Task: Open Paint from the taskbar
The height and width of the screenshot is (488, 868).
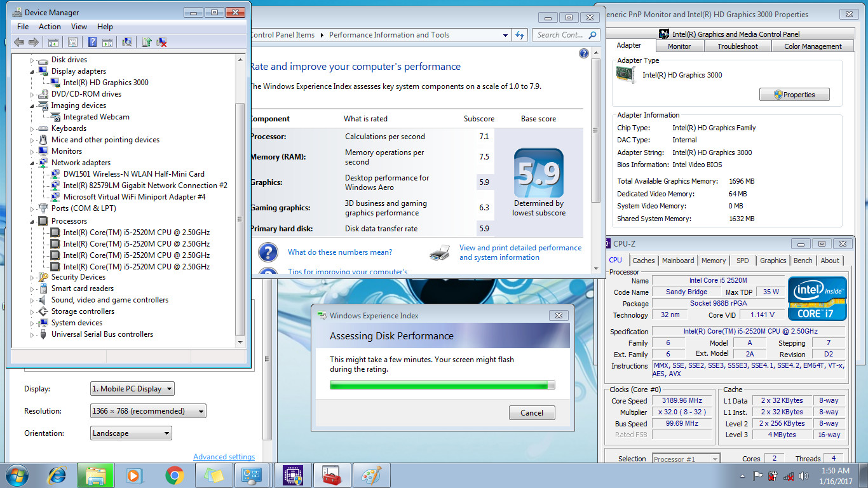Action: tap(372, 475)
